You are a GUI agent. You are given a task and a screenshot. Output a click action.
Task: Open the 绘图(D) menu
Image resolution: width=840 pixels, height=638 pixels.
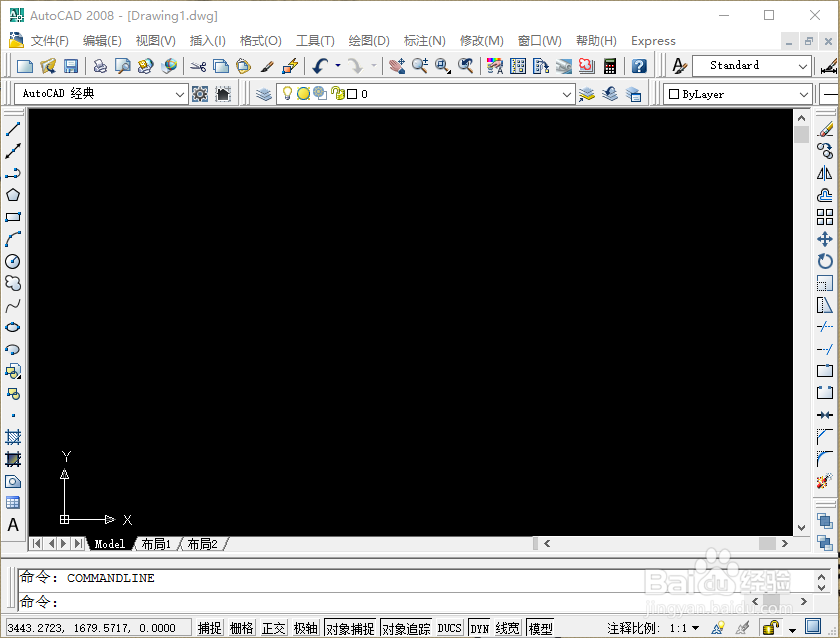(369, 41)
